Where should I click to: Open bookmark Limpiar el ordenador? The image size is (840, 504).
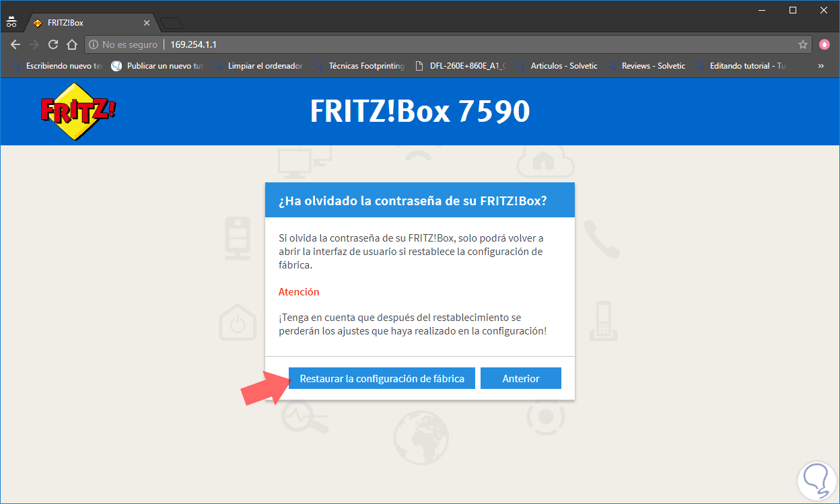(258, 66)
